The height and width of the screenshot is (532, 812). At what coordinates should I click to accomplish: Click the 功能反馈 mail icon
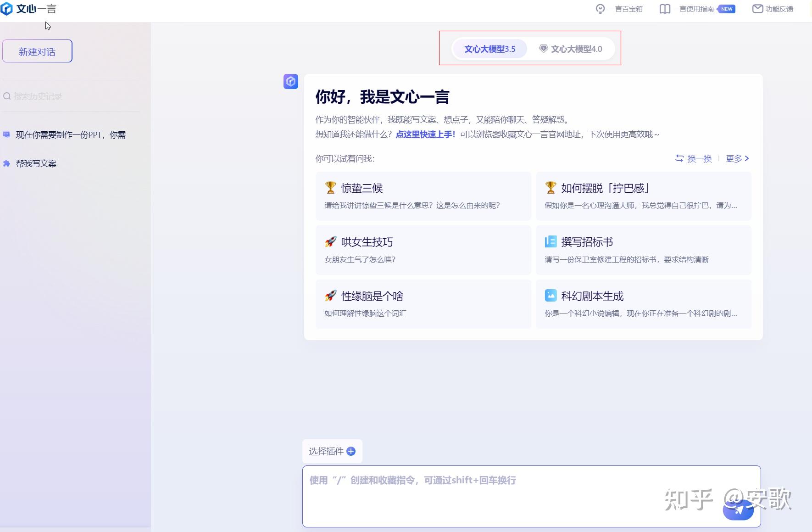757,9
